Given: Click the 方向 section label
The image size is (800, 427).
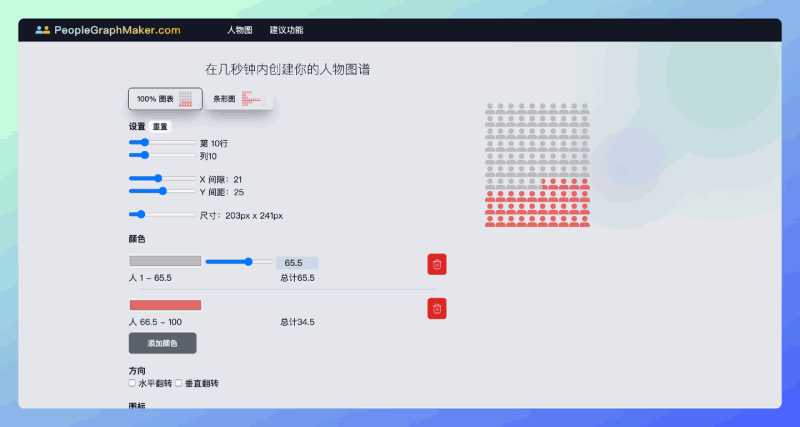Looking at the screenshot, I should [x=137, y=371].
